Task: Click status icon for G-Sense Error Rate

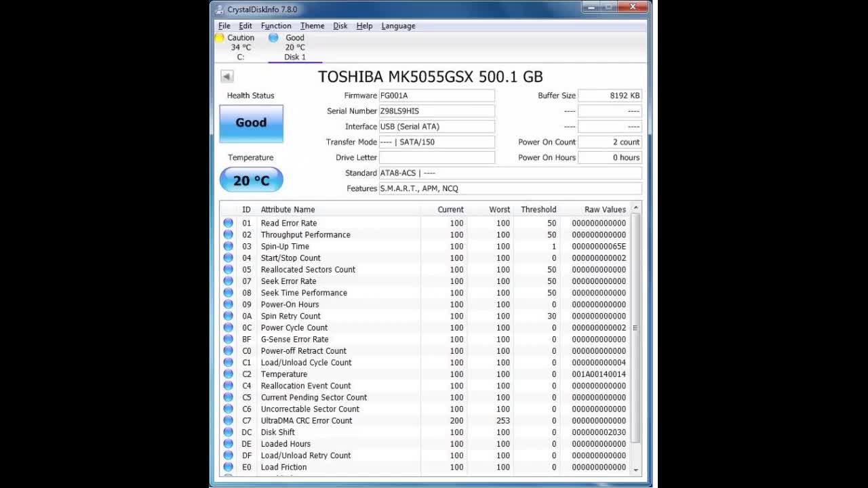Action: pos(228,339)
